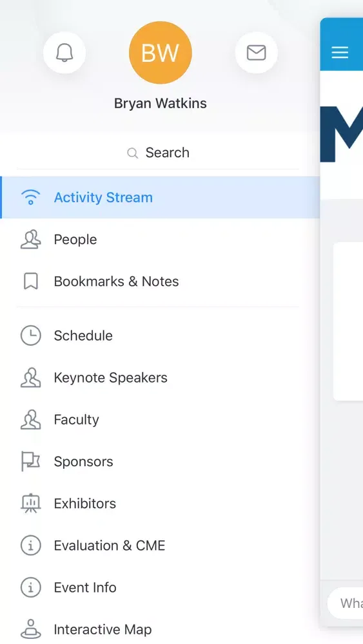This screenshot has width=363, height=644.
Task: Click the Evaluation & CME info icon
Action: 31,545
